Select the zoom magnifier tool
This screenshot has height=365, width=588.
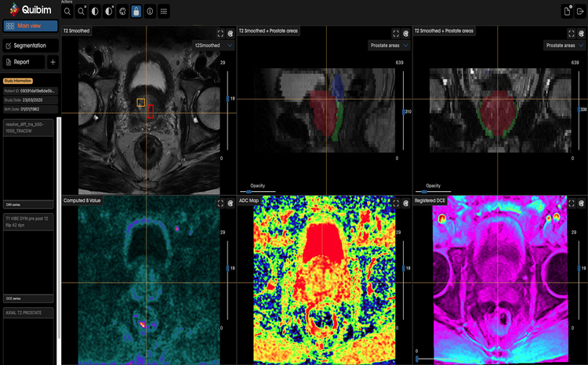coord(67,12)
